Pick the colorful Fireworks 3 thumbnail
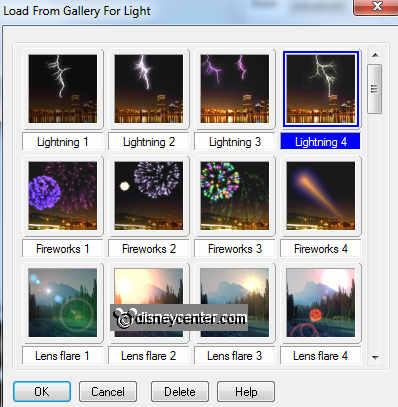 click(x=235, y=196)
